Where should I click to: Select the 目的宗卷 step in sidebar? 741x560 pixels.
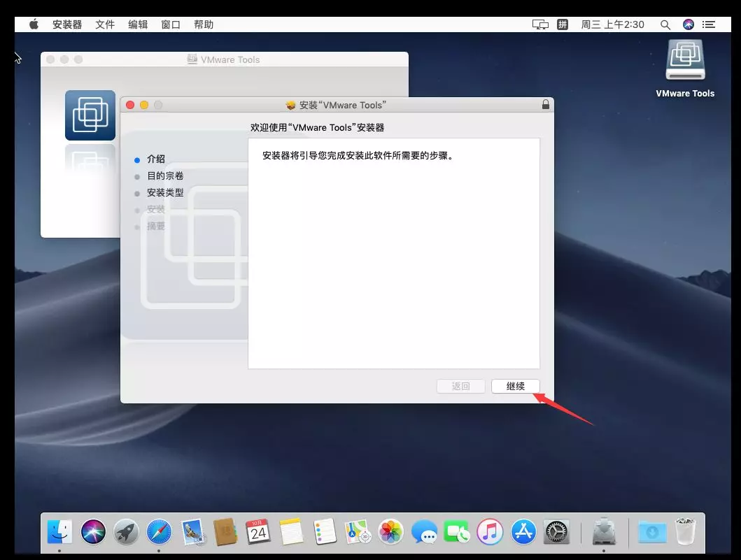click(165, 175)
